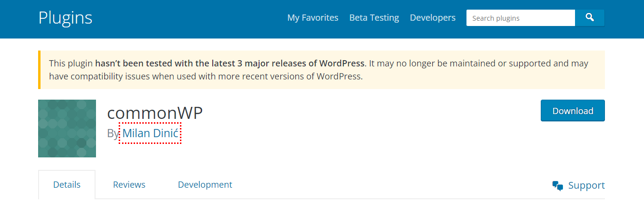Viewport: 644px width, 219px height.
Task: Click the Plugins heading in header
Action: pyautogui.click(x=65, y=18)
